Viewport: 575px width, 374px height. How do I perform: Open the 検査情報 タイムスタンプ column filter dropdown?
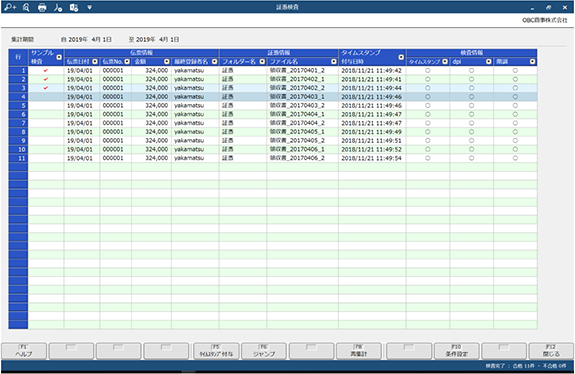(445, 62)
